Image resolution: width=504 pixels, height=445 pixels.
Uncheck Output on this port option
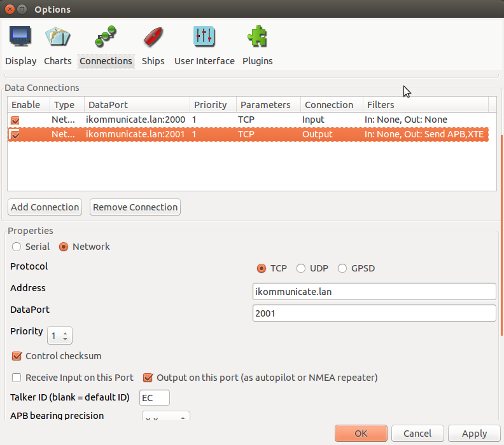pyautogui.click(x=148, y=378)
